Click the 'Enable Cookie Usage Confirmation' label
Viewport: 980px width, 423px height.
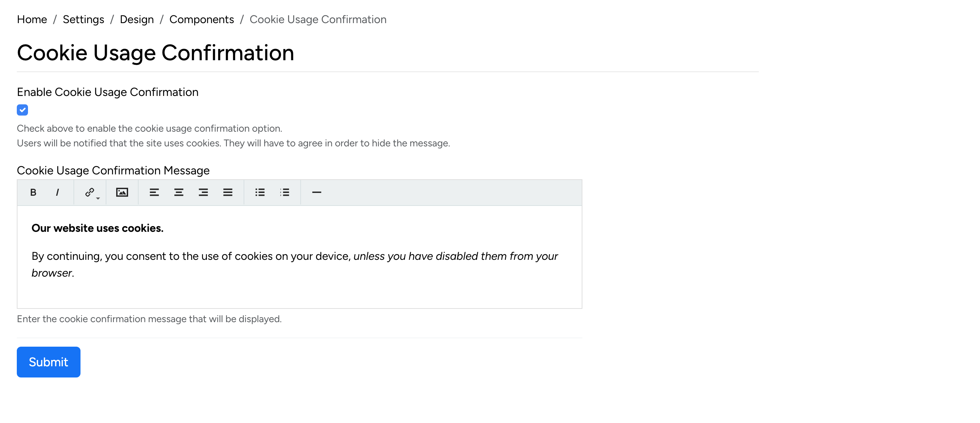click(108, 92)
